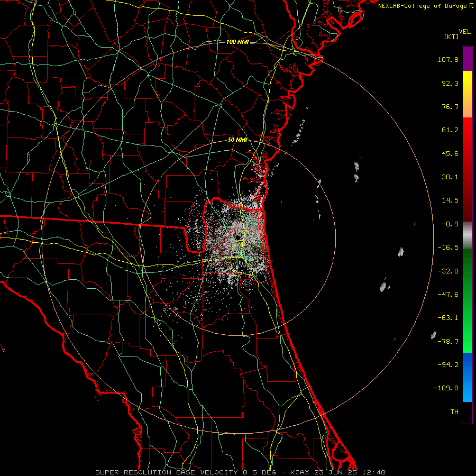Click the 92.3 velocity scale value

(450, 83)
